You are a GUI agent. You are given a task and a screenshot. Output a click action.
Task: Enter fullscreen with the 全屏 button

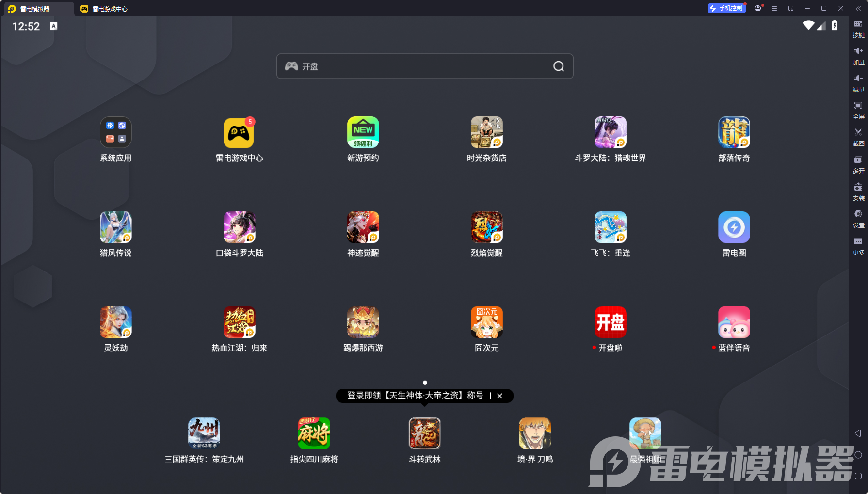pyautogui.click(x=858, y=110)
